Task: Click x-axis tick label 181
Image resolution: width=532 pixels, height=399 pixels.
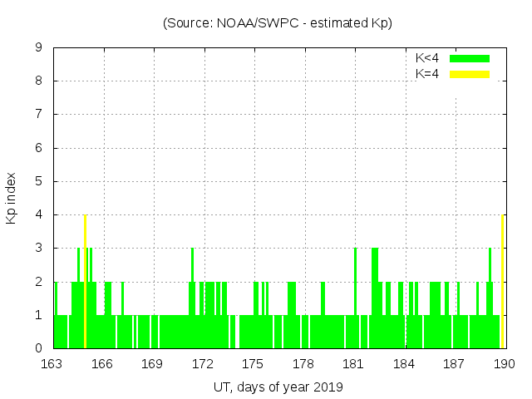Action: [353, 363]
